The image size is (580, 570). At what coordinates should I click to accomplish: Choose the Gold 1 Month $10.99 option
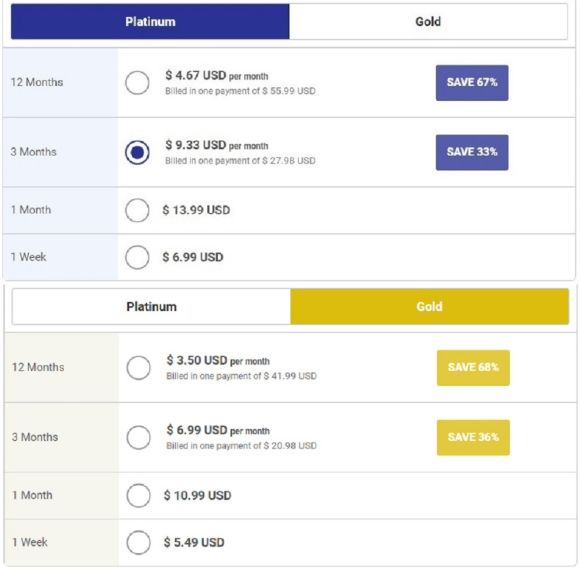[138, 495]
